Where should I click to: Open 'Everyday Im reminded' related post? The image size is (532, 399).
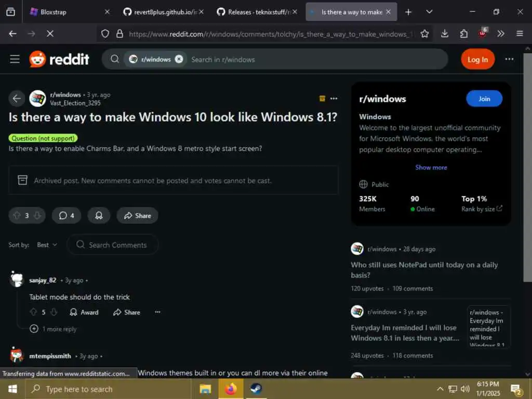click(x=405, y=333)
